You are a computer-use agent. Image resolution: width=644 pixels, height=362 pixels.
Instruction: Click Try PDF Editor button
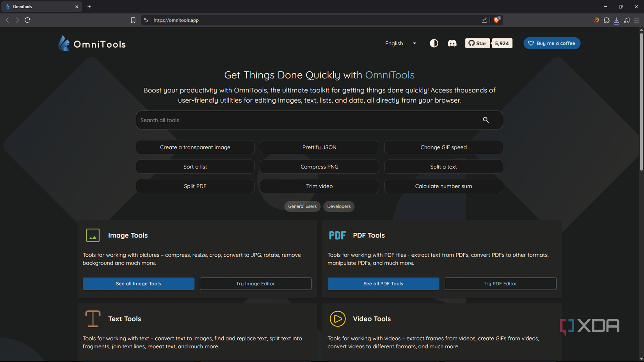tap(500, 284)
